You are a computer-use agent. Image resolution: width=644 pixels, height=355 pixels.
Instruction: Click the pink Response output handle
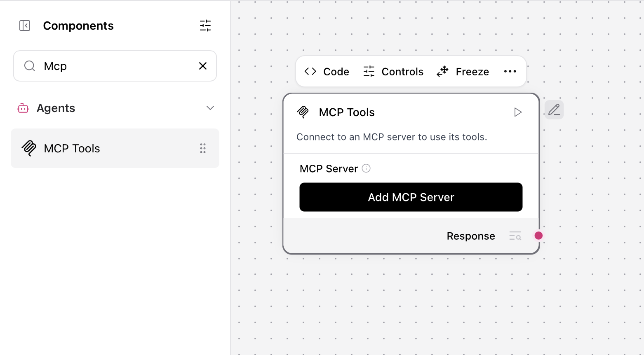click(x=538, y=235)
